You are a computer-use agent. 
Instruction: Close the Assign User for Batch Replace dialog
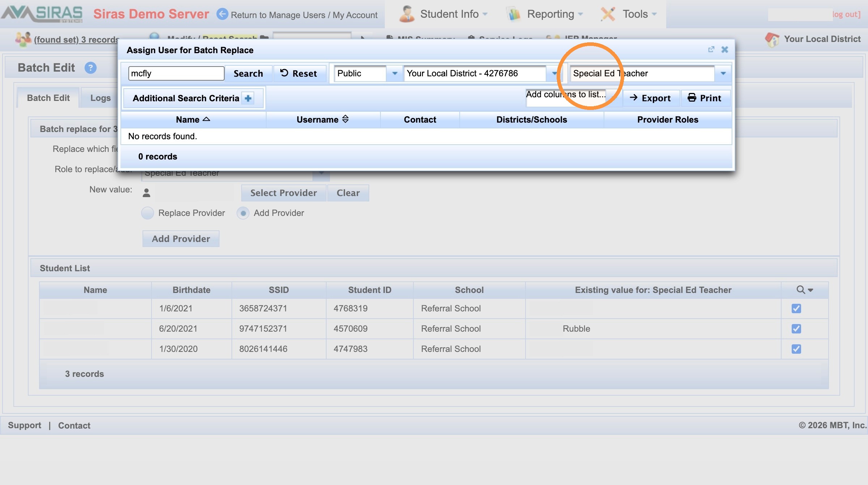pyautogui.click(x=724, y=50)
